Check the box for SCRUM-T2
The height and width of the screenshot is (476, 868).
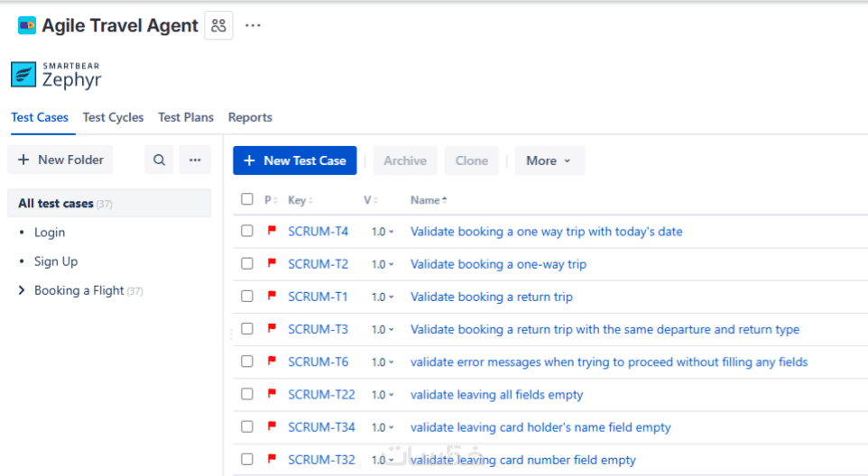pos(247,264)
